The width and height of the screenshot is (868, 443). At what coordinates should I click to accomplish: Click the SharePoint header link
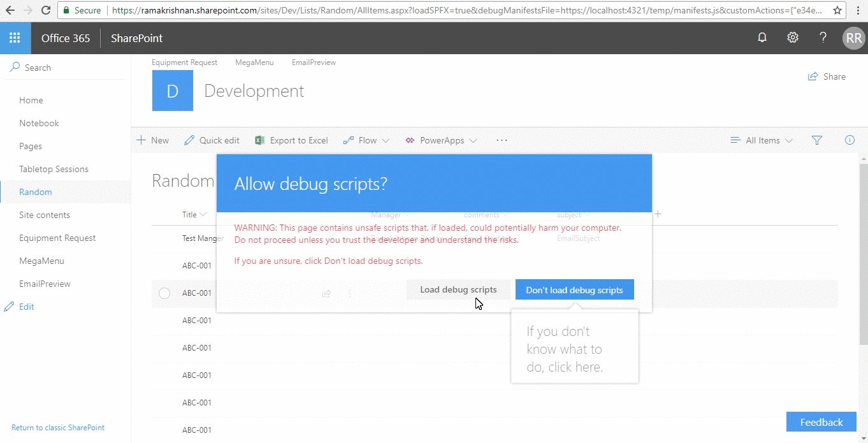point(136,38)
